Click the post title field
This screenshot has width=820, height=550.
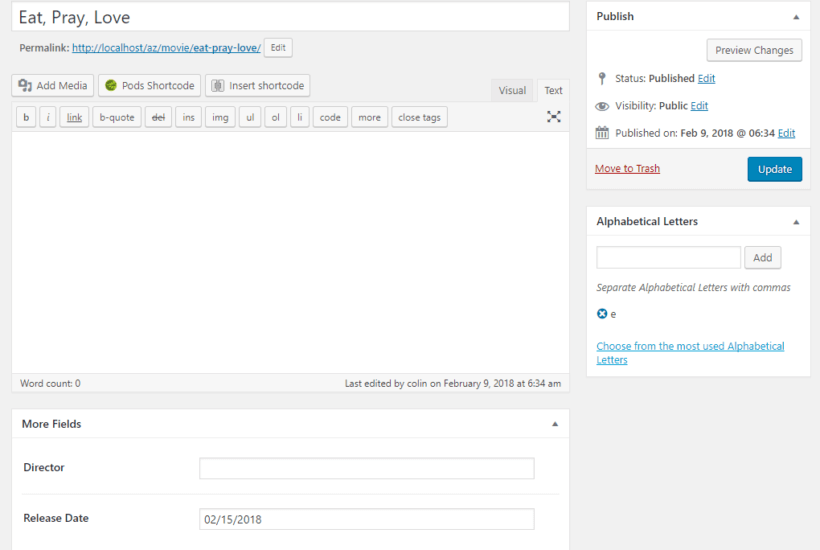click(x=290, y=17)
